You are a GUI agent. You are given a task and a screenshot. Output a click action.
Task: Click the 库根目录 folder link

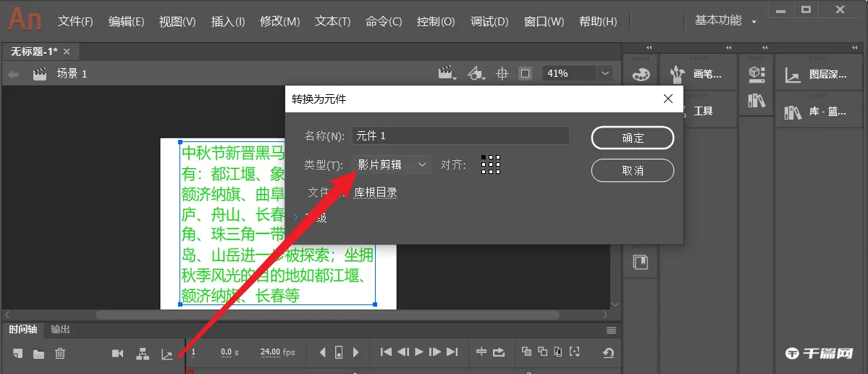tap(375, 193)
